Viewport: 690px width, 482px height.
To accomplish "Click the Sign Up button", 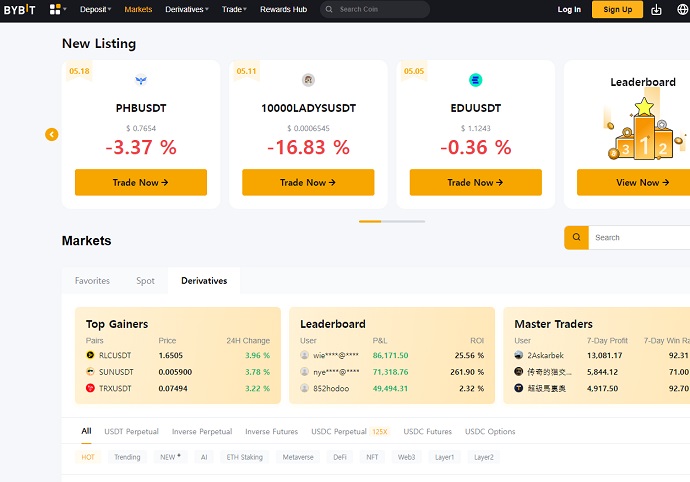I will point(617,9).
